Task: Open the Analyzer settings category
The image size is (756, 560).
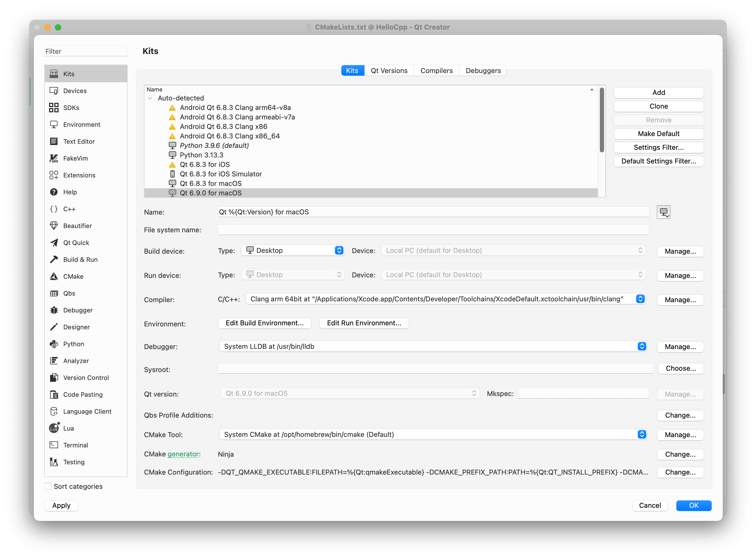Action: [86, 361]
